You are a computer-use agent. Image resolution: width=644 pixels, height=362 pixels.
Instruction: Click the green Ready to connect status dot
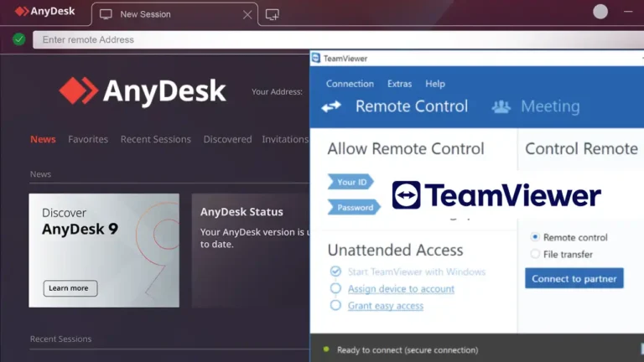(326, 349)
